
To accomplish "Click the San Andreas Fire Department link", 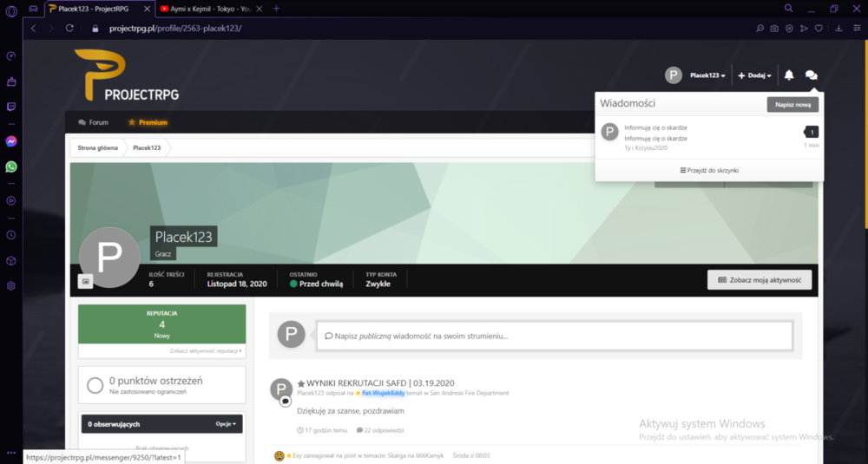I will pyautogui.click(x=469, y=393).
